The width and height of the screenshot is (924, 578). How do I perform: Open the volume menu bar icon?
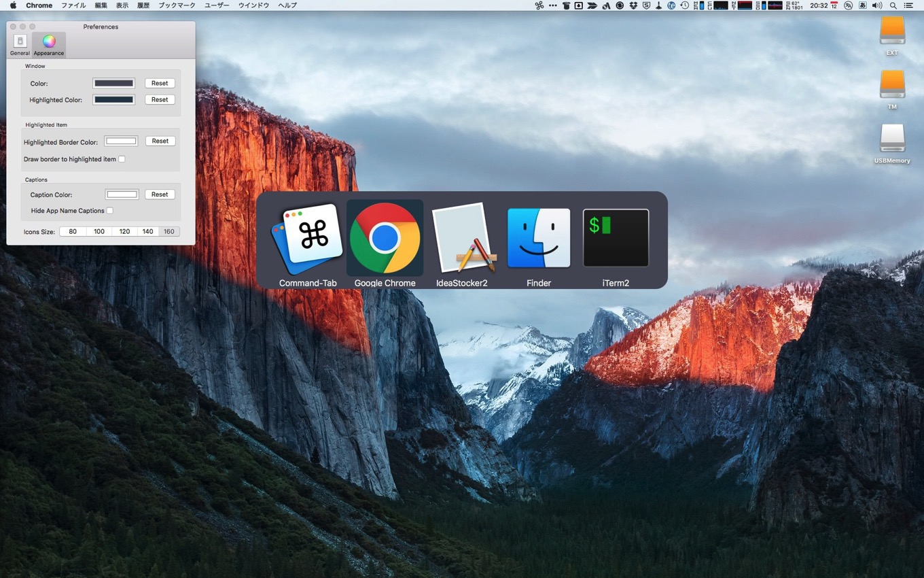coord(877,5)
